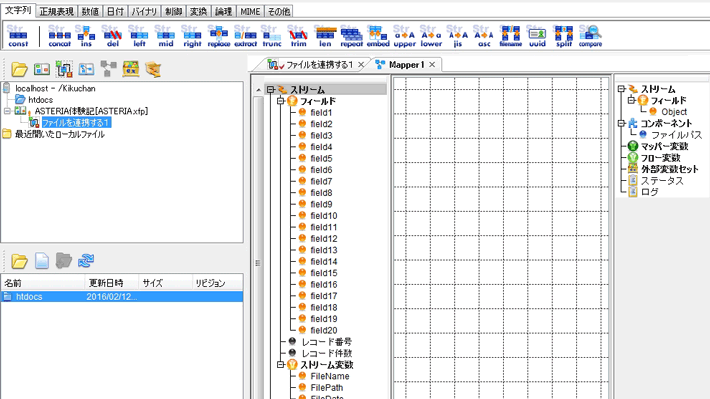This screenshot has height=399, width=710.
Task: Click the compare function icon
Action: click(x=590, y=36)
